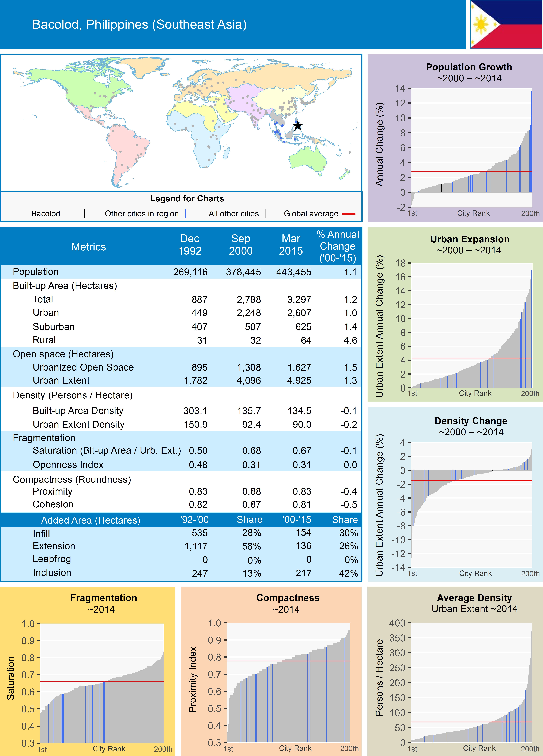Click the Population row label

(x=36, y=272)
